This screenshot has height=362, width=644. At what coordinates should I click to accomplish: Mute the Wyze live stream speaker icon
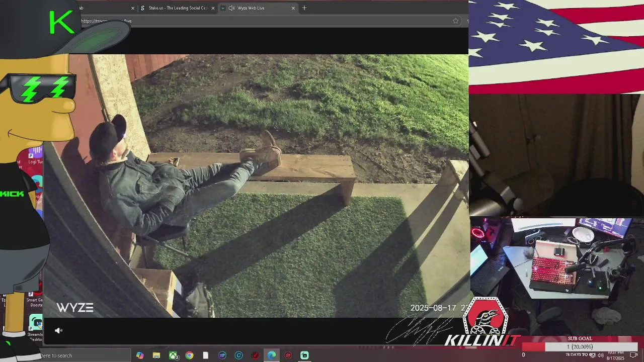[59, 330]
